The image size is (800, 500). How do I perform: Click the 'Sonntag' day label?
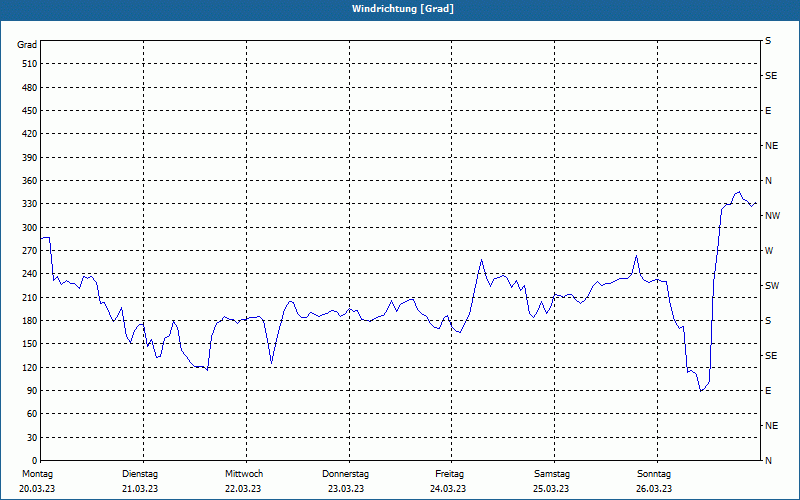click(654, 474)
